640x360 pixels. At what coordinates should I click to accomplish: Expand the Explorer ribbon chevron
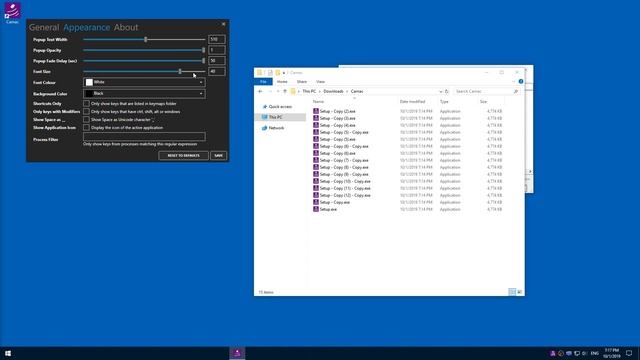[513, 82]
